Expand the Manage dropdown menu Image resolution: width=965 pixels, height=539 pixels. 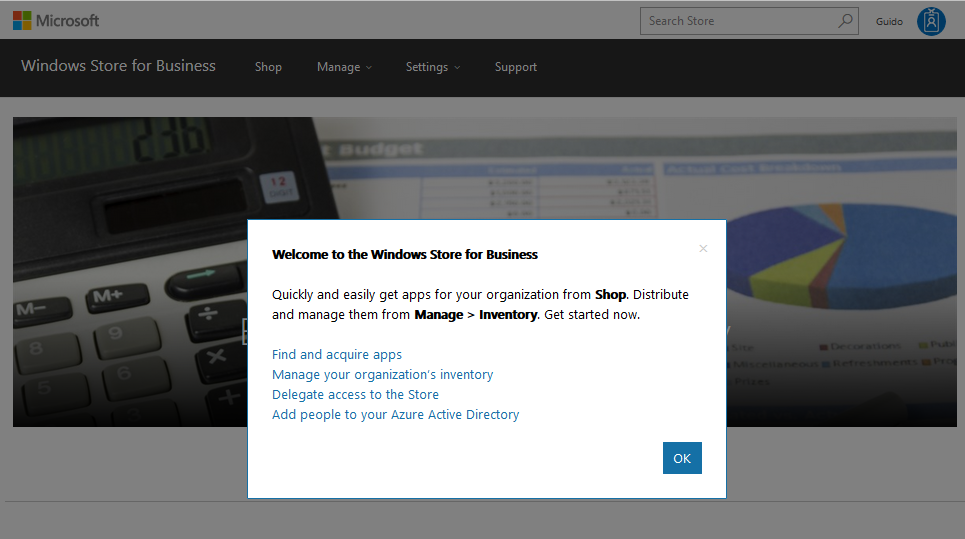coord(345,67)
